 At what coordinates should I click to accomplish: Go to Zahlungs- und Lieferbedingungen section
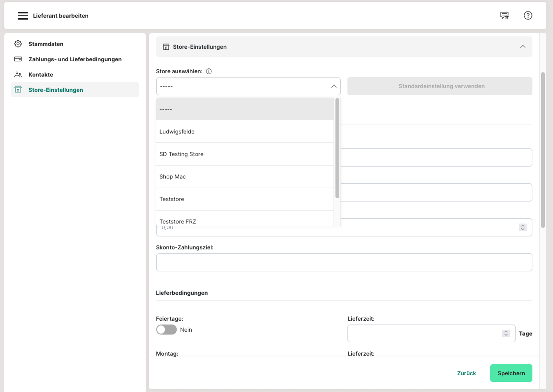pyautogui.click(x=75, y=59)
